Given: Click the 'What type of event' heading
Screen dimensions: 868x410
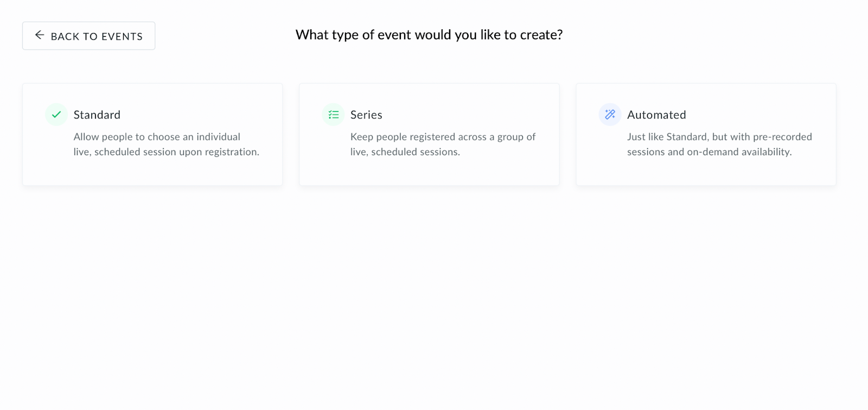Looking at the screenshot, I should coord(429,35).
